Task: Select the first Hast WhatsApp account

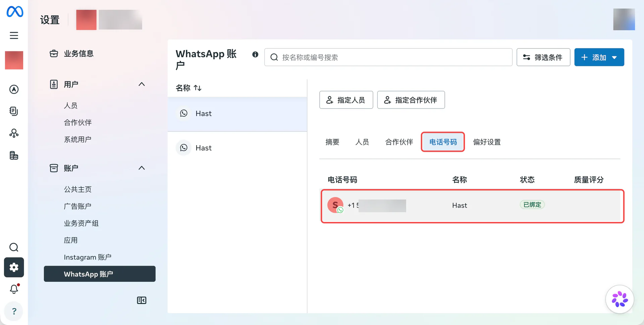Action: tap(237, 114)
